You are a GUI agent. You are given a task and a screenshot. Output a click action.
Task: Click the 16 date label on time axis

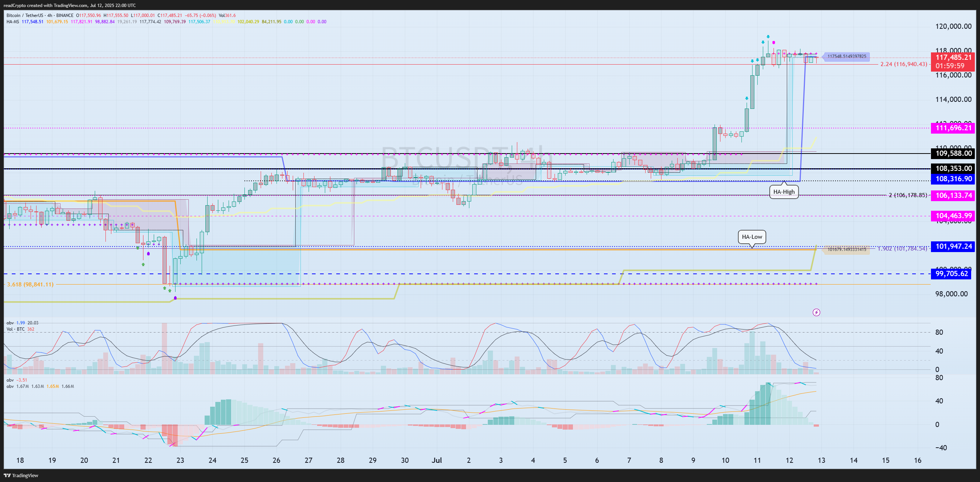click(x=918, y=460)
